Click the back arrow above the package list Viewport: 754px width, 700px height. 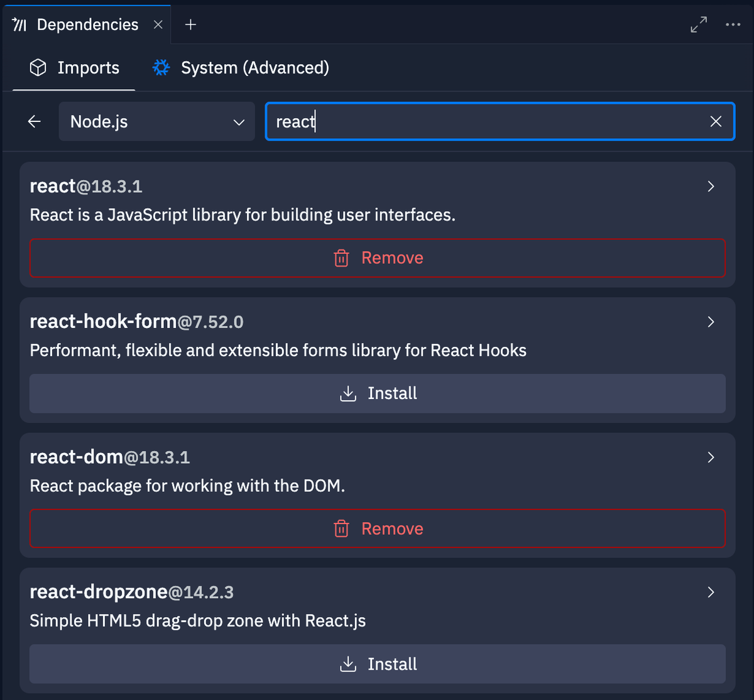click(34, 121)
